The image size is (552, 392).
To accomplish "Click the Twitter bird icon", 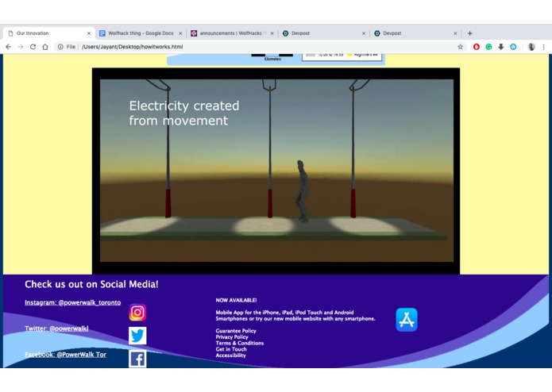I will coord(137,336).
